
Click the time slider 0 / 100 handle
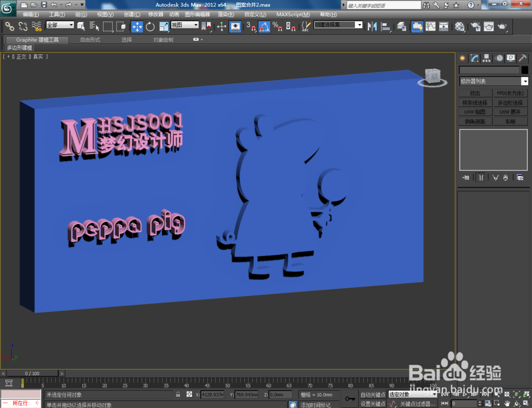coord(32,373)
